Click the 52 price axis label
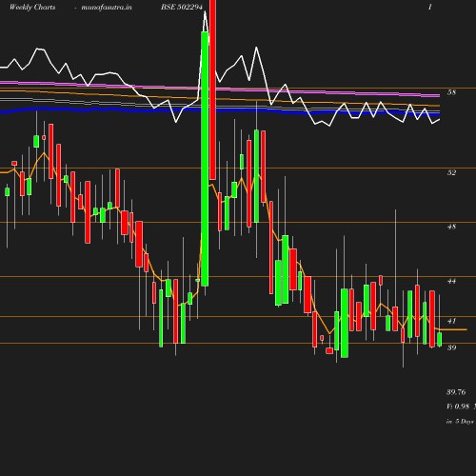Screen dimensions: 476x476 (451, 172)
